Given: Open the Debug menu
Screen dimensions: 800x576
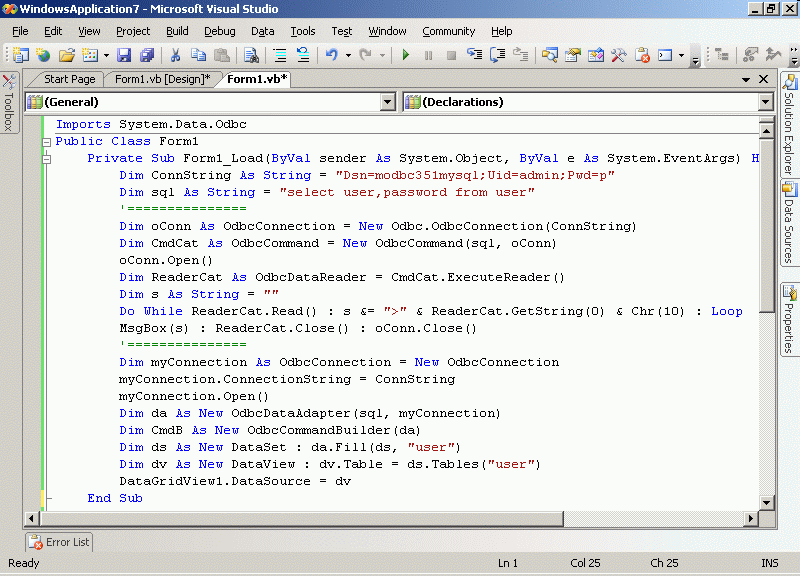Looking at the screenshot, I should [x=219, y=31].
